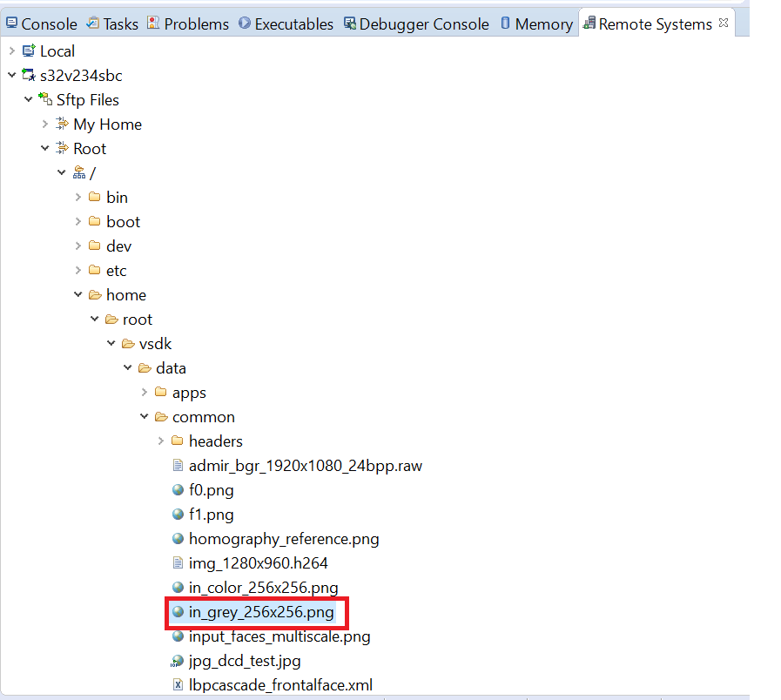Viewport: 781px width, 700px height.
Task: Expand the etc folder
Action: (x=77, y=271)
